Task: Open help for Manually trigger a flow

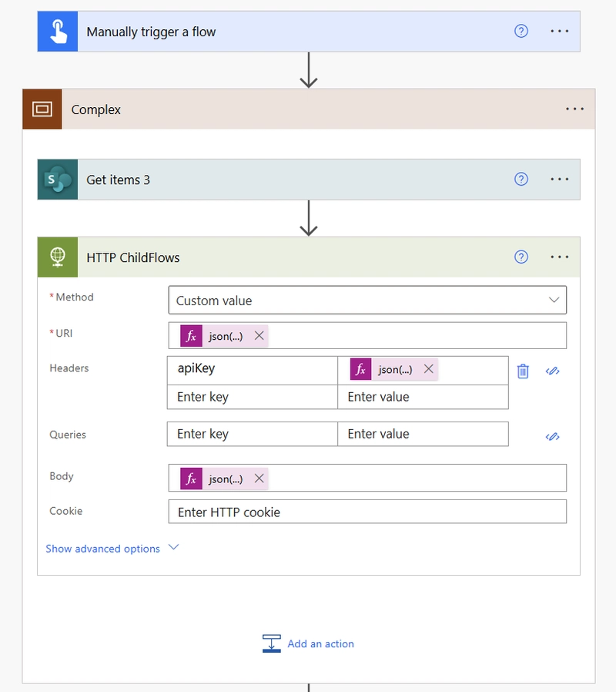Action: [521, 31]
